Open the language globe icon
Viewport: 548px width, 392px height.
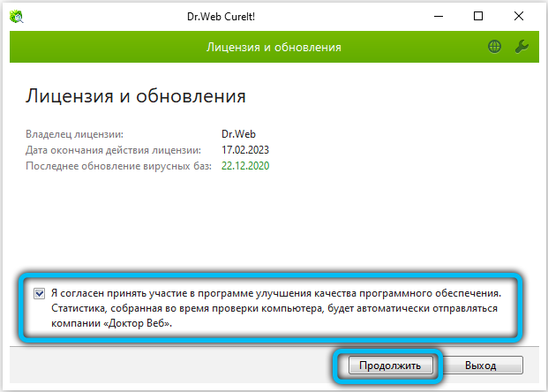click(x=494, y=47)
